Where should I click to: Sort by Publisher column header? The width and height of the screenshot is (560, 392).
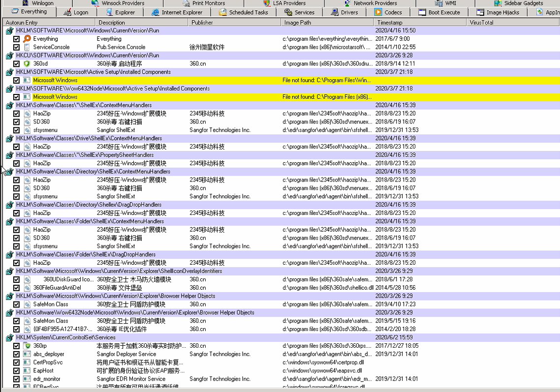(234, 23)
